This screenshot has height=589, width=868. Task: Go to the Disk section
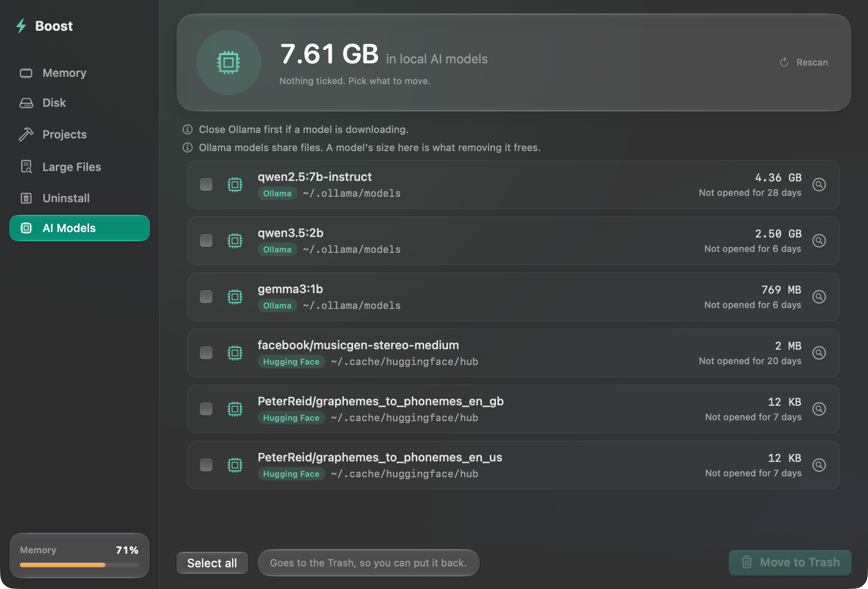tap(80, 103)
